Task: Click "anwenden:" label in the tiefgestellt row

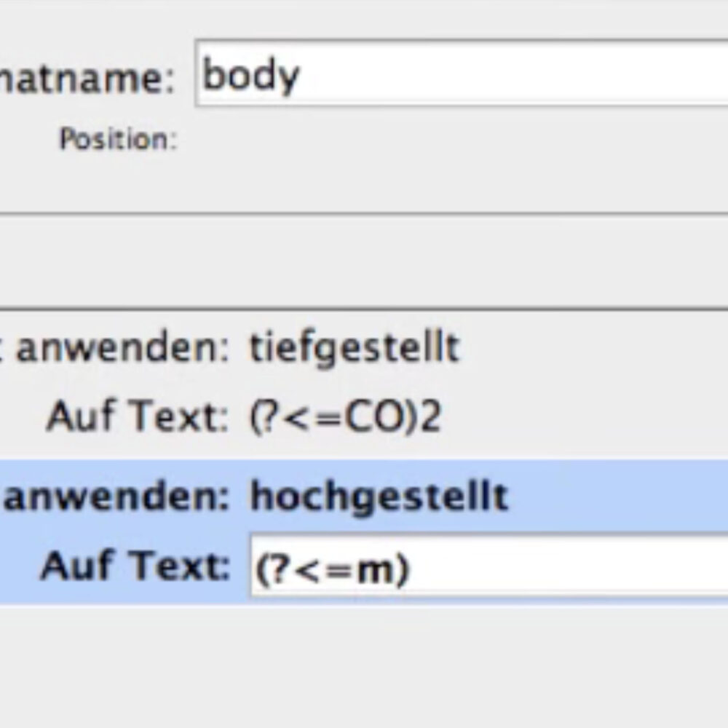Action: [x=122, y=348]
